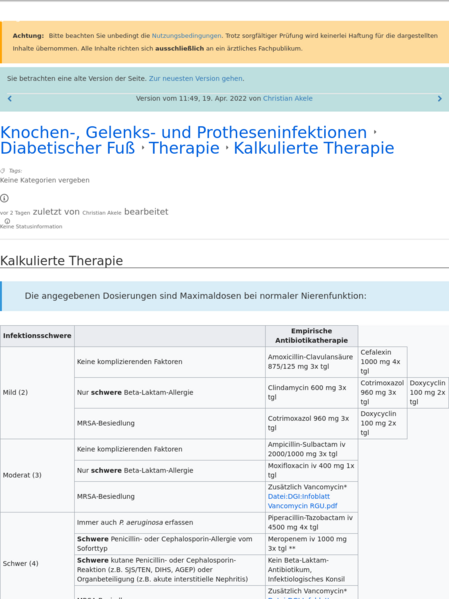Click the 'Mild (2)' severity cell
This screenshot has width=449, height=599.
(x=37, y=392)
